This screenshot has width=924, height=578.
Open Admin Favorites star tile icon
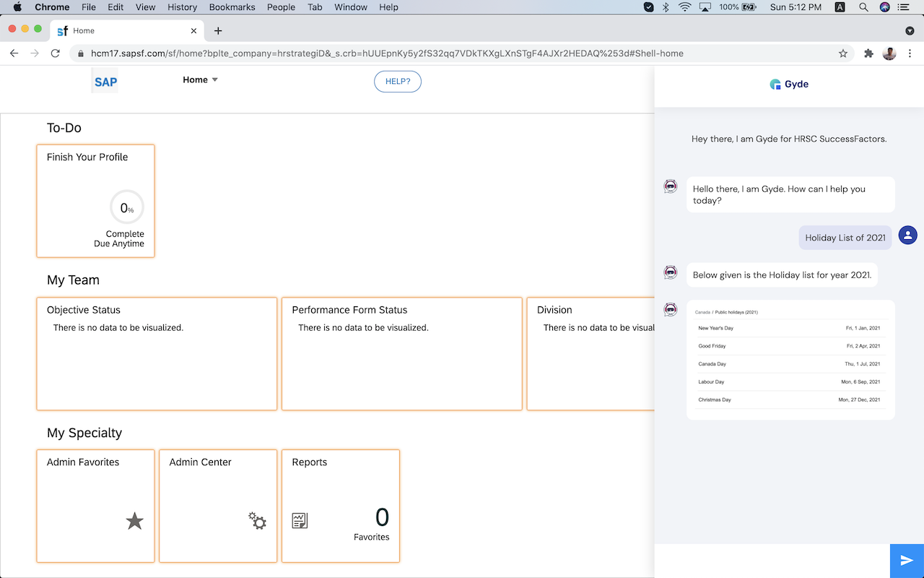(x=135, y=521)
